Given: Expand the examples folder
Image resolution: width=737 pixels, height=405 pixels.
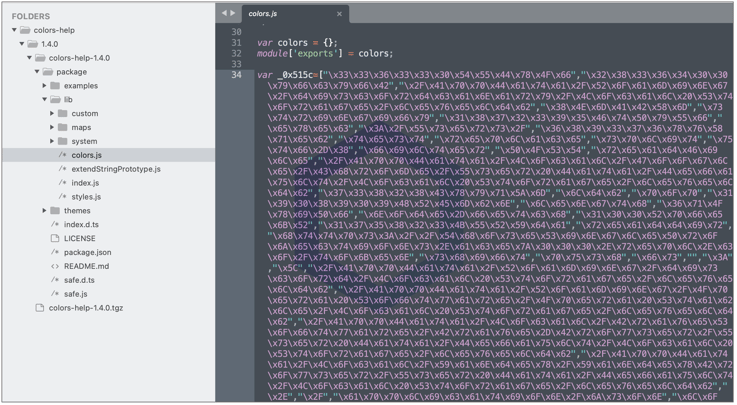Looking at the screenshot, I should (46, 86).
